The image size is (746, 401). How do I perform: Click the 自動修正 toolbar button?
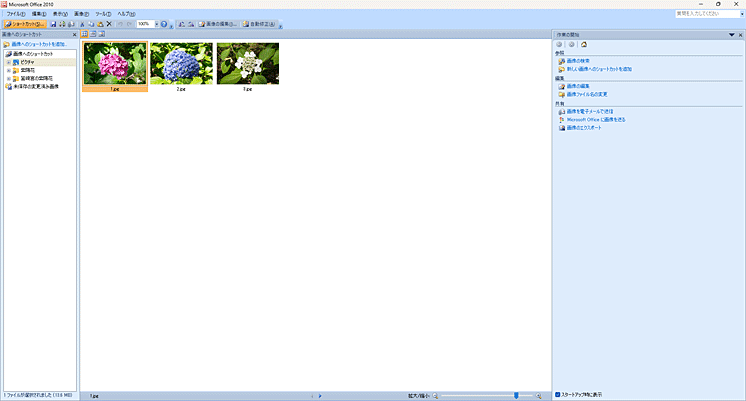click(258, 23)
